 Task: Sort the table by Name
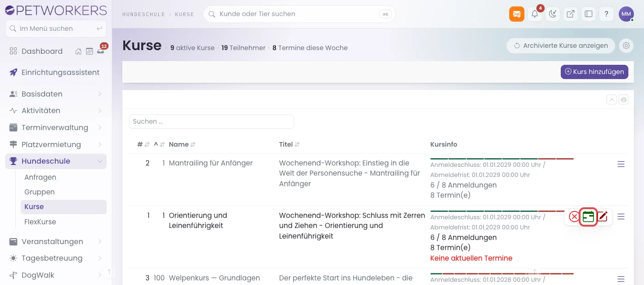[182, 144]
